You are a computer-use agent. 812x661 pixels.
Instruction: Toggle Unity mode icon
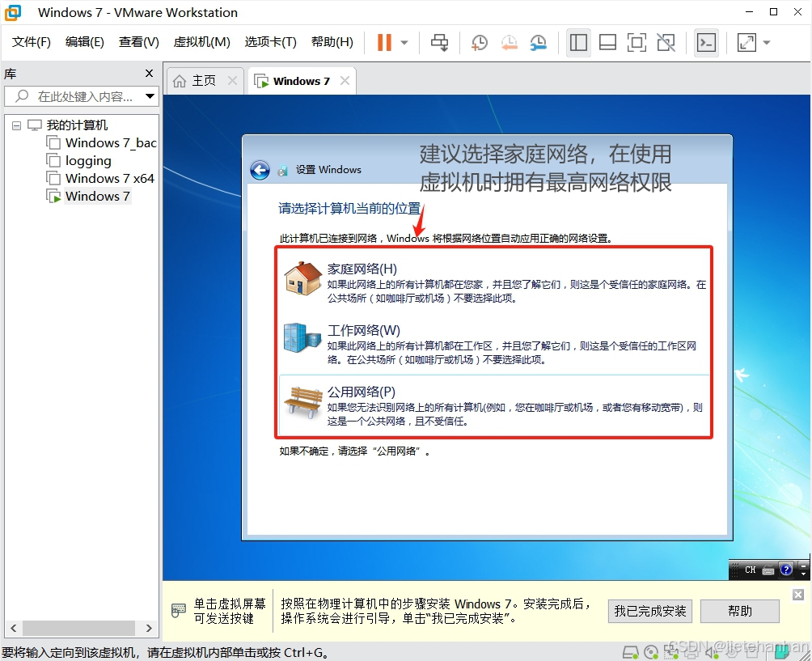click(666, 43)
